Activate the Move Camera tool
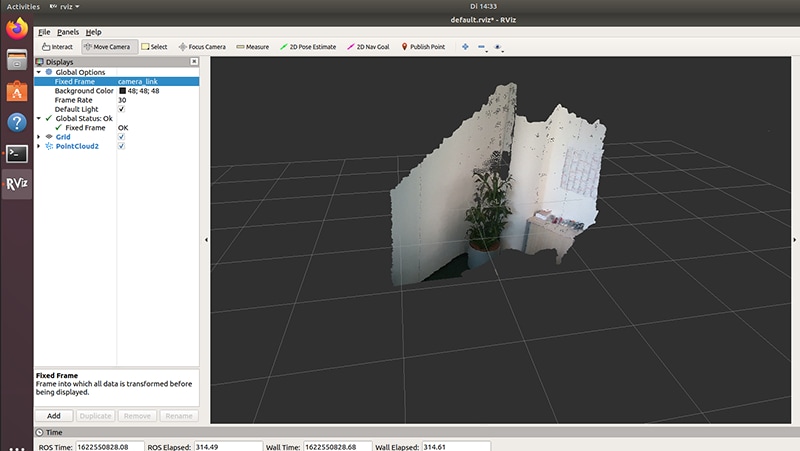This screenshot has height=451, width=800. (107, 46)
